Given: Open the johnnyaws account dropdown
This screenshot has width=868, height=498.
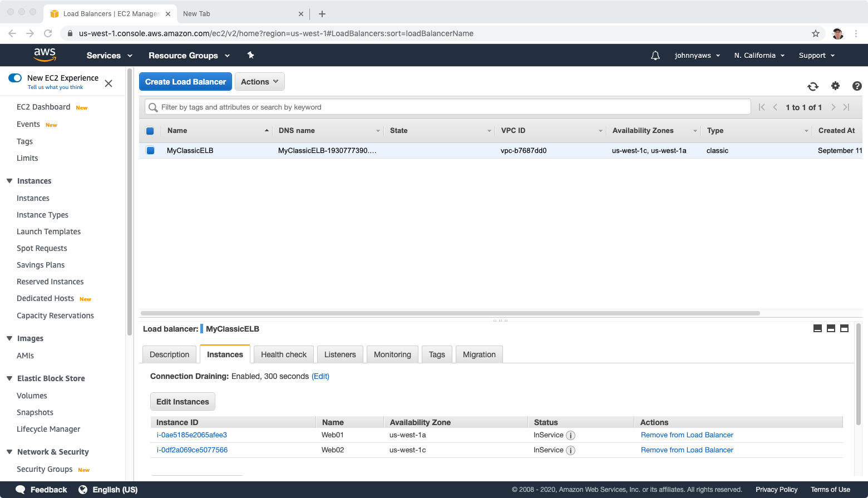Looking at the screenshot, I should point(697,55).
